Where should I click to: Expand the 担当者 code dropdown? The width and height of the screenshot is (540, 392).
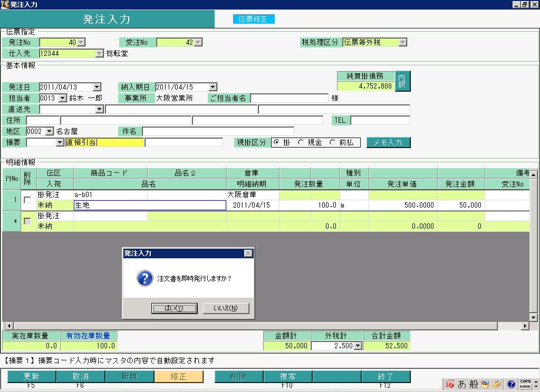pyautogui.click(x=62, y=98)
